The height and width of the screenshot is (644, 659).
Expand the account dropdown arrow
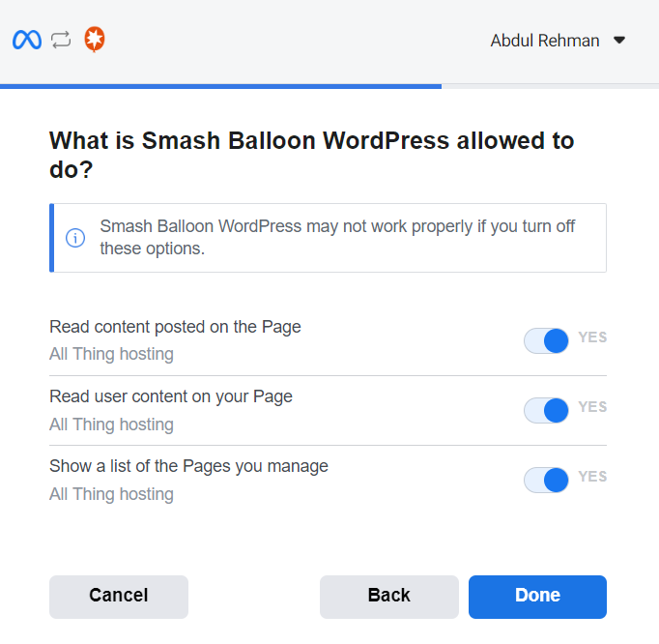[x=620, y=41]
